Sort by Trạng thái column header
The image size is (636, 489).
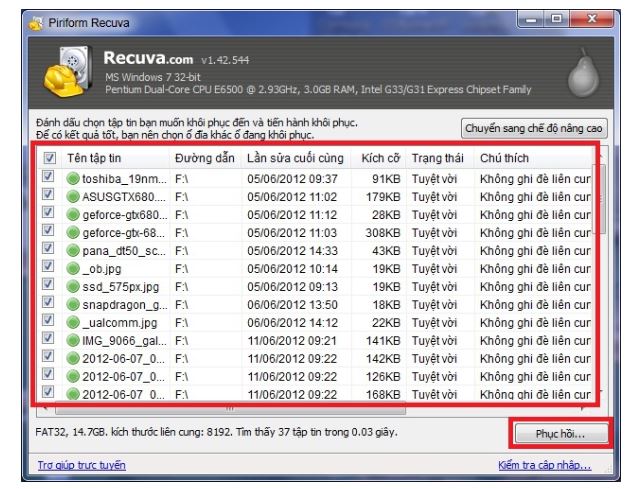coord(440,158)
